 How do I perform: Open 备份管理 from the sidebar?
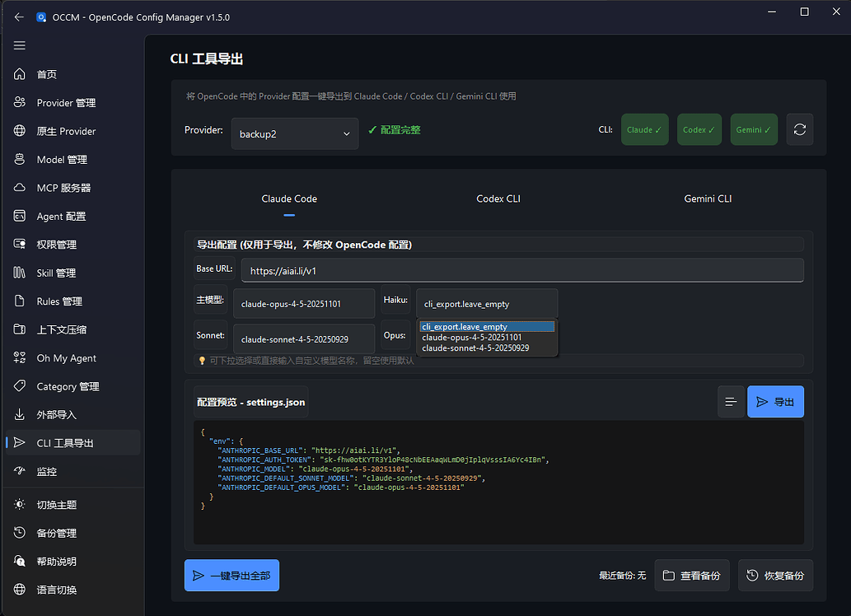(72, 533)
